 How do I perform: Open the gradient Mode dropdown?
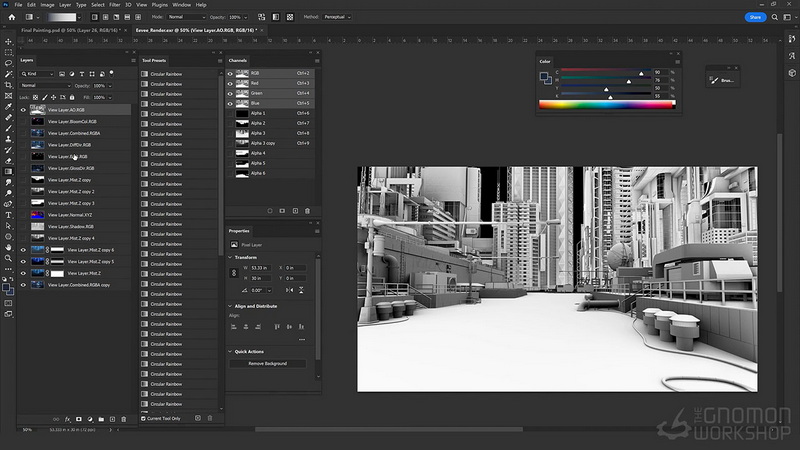point(186,17)
